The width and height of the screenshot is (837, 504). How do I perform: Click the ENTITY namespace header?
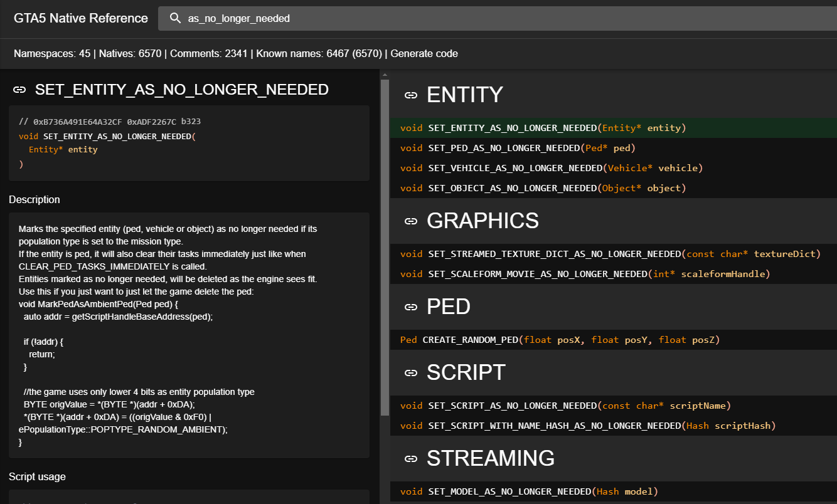465,95
